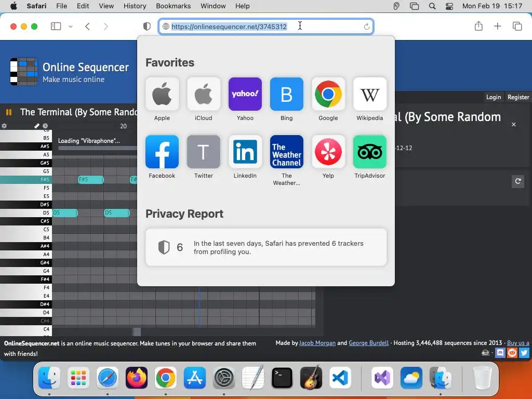Click the Share button in Safari toolbar

coord(478,26)
